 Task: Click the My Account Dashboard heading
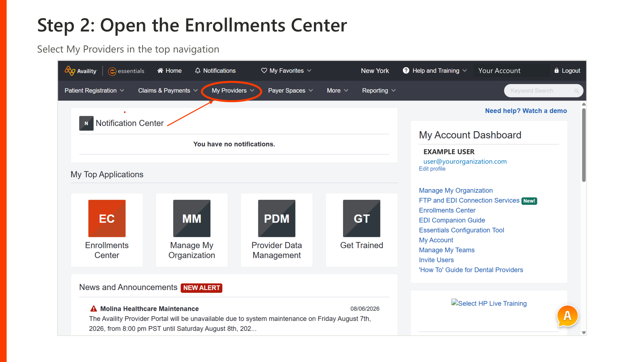(470, 135)
